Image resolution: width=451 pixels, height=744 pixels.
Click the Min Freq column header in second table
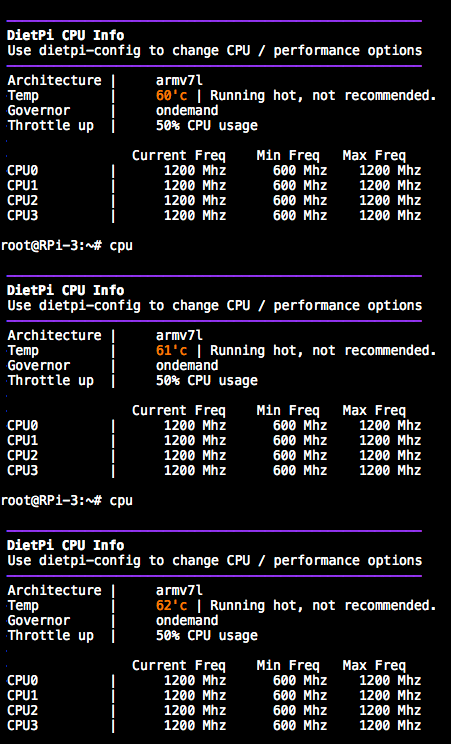pyautogui.click(x=288, y=410)
